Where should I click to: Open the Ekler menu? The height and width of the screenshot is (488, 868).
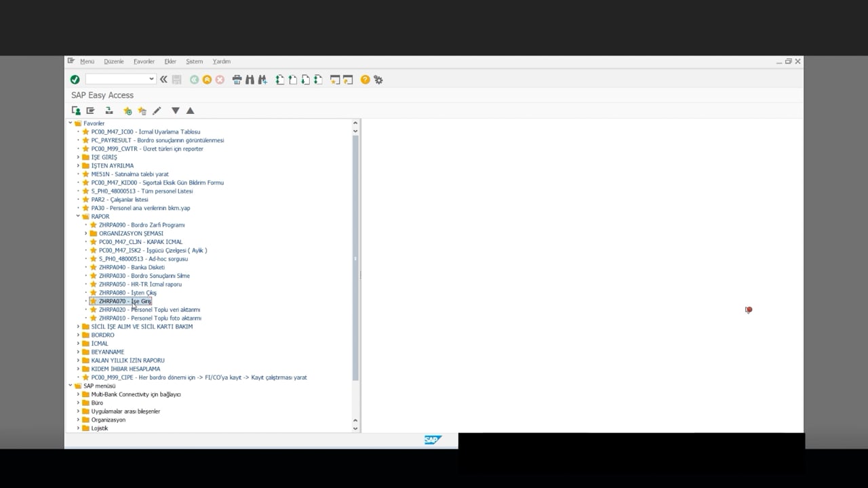[x=170, y=61]
